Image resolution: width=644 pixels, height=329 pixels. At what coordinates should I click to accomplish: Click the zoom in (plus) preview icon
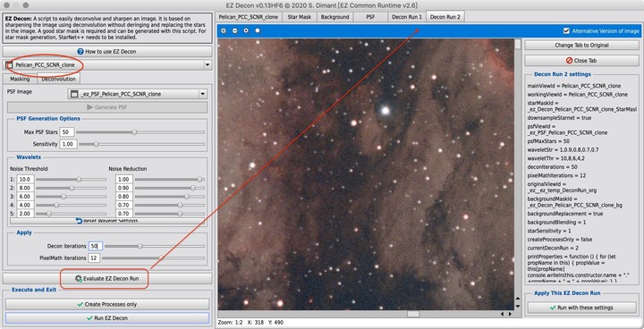224,30
